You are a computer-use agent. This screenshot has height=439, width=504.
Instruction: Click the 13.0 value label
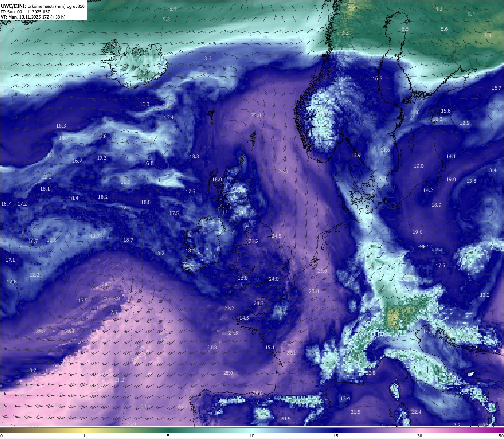tap(243, 278)
